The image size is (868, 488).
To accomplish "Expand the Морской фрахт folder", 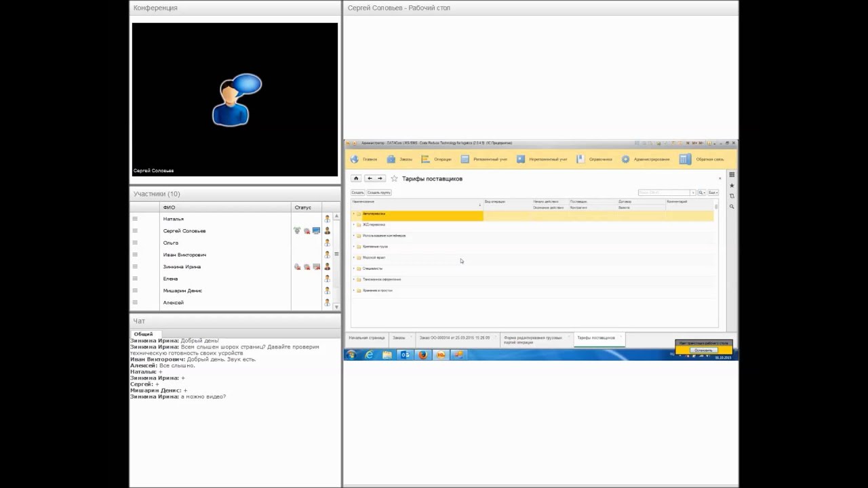I will click(353, 258).
